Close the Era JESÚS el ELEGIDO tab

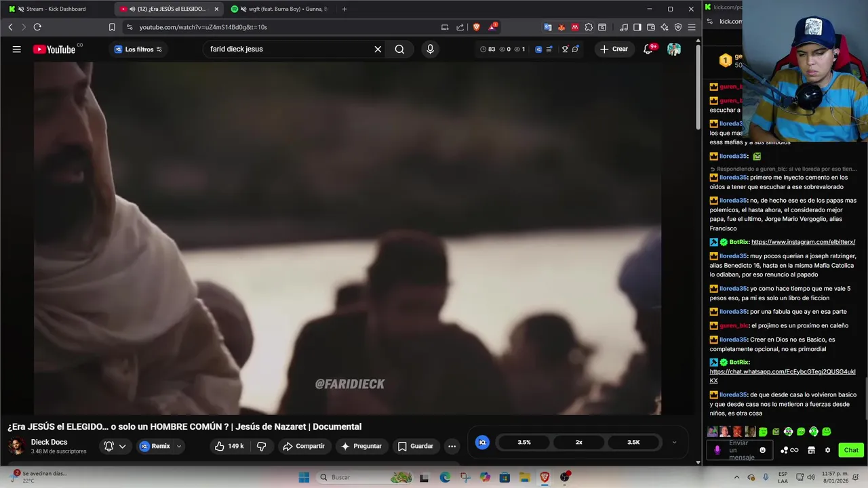216,9
